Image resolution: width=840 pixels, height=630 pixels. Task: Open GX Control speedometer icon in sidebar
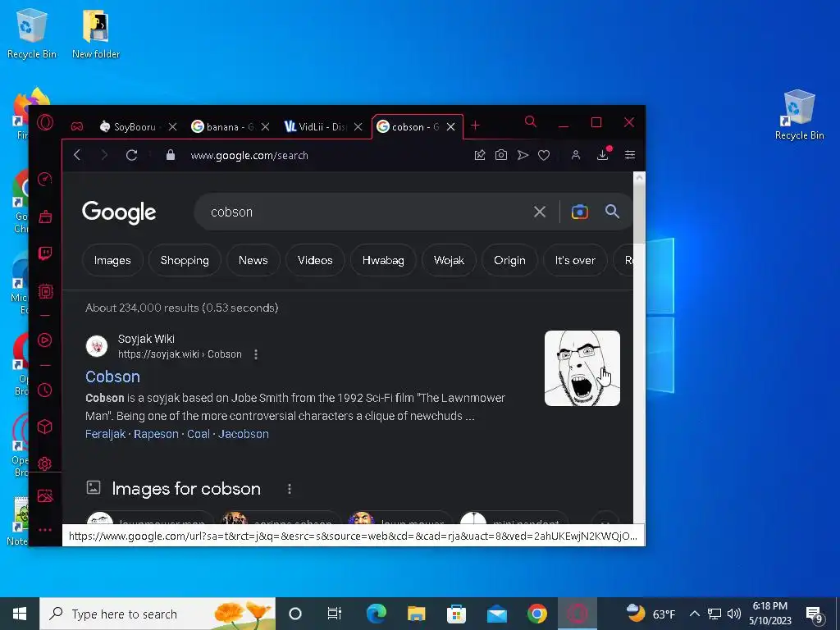[x=45, y=179]
